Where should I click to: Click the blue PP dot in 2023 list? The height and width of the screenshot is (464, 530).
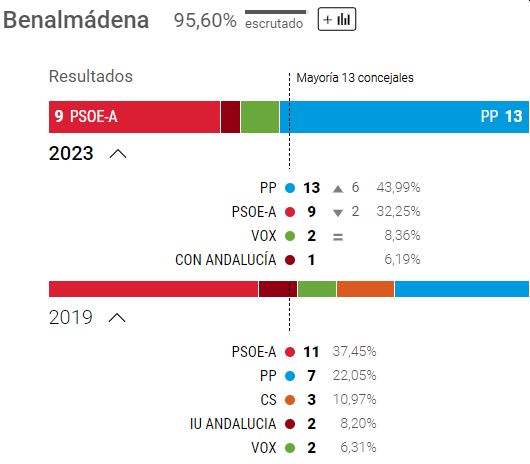(290, 188)
